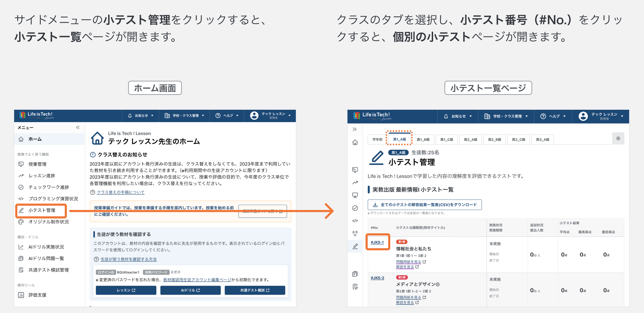This screenshot has width=644, height=313.
Task: Open quiz number #JKS-2
Action: 377,278
